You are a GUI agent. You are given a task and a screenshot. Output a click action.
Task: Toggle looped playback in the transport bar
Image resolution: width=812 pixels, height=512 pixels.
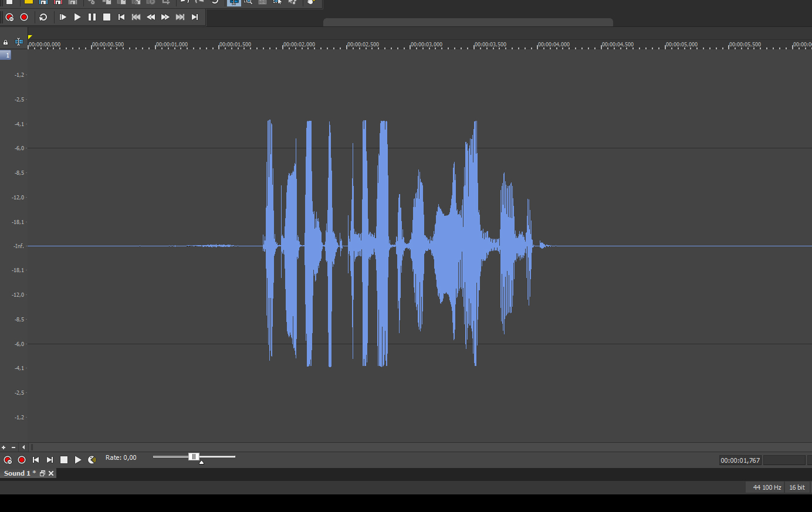click(43, 18)
